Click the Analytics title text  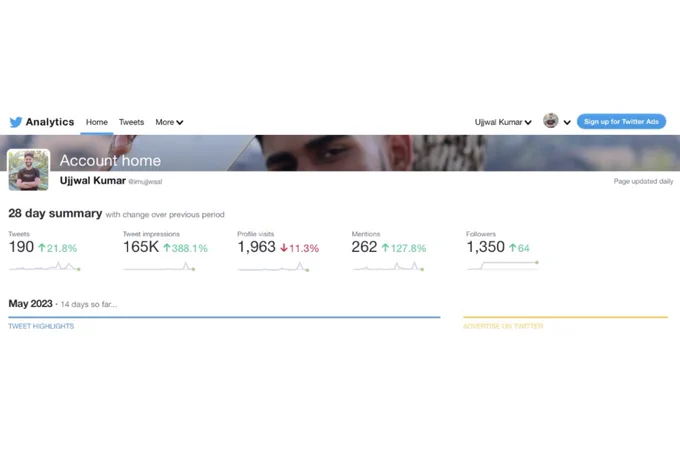50,122
